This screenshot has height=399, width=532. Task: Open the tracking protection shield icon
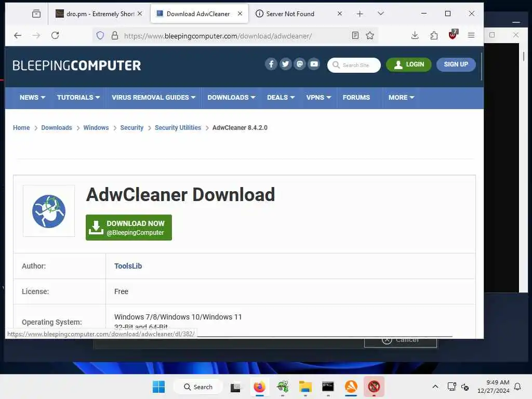[x=100, y=36]
